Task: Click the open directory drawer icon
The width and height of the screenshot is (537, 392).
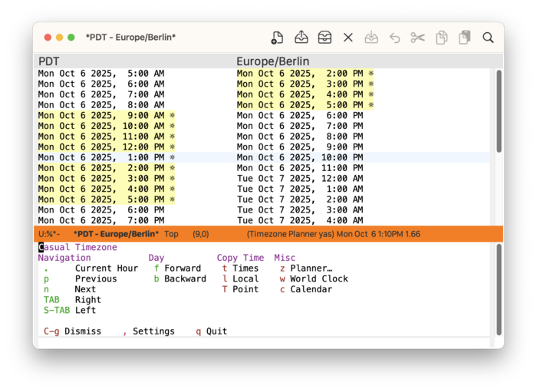Action: coord(325,38)
